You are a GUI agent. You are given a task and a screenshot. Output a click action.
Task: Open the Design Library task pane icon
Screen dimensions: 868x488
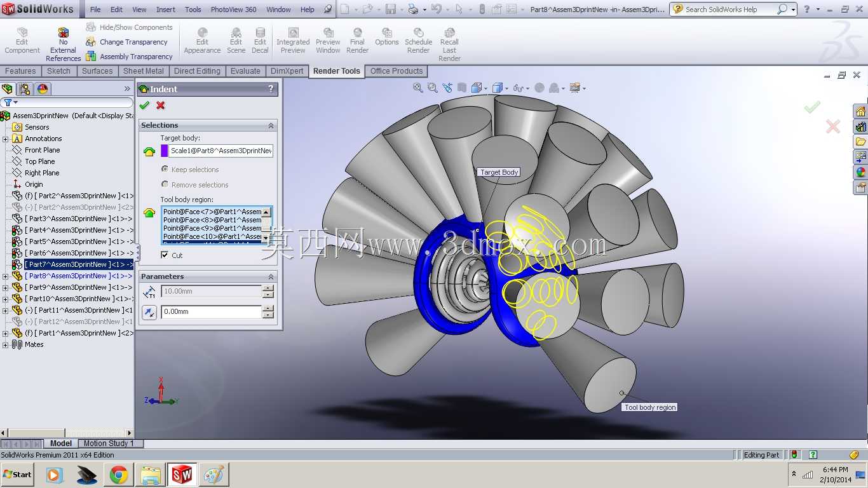coord(861,126)
